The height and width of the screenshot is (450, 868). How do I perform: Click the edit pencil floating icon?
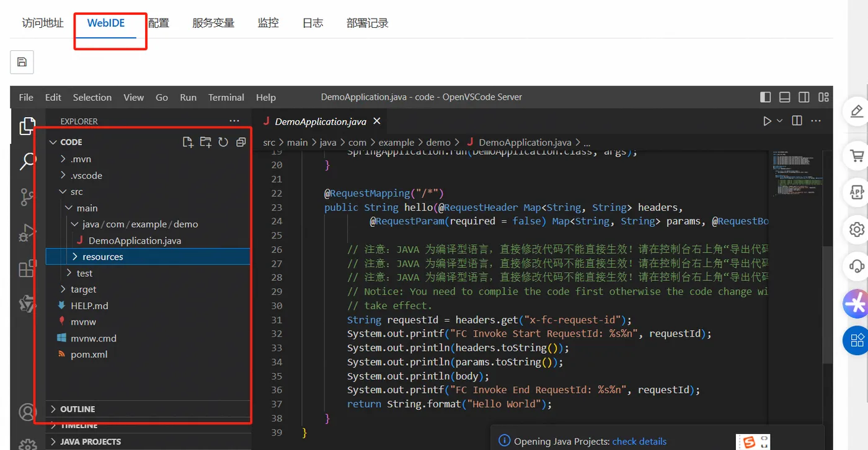coord(857,112)
